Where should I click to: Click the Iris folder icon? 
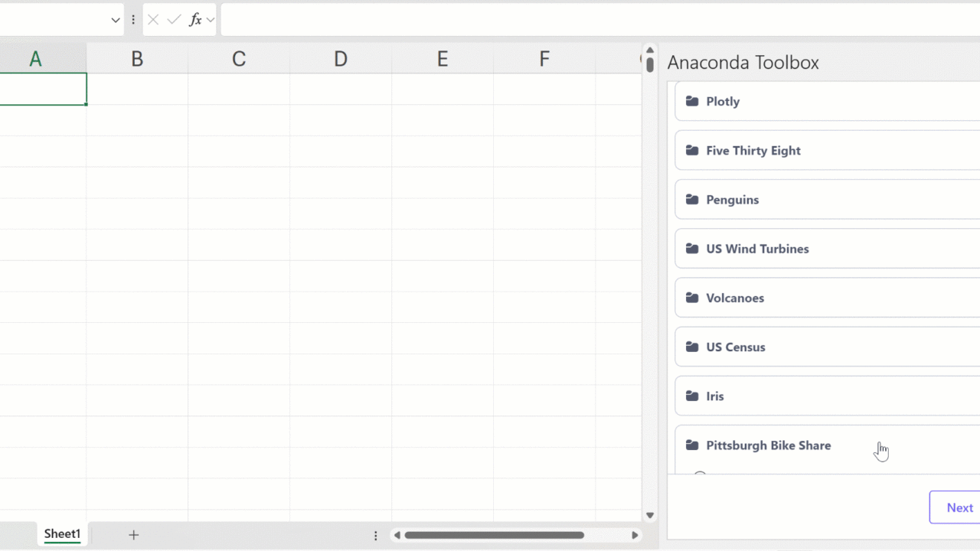tap(692, 396)
